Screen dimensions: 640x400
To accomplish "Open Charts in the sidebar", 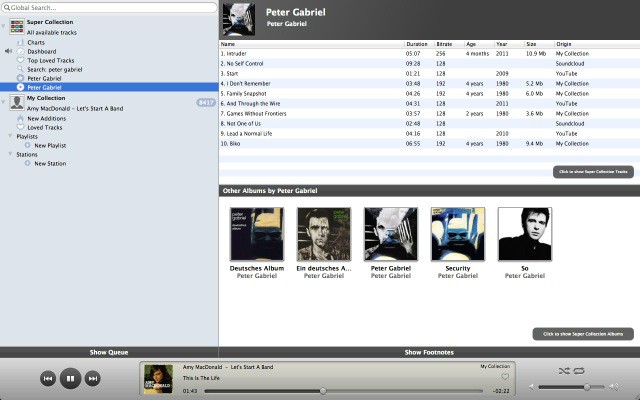I will coord(36,43).
